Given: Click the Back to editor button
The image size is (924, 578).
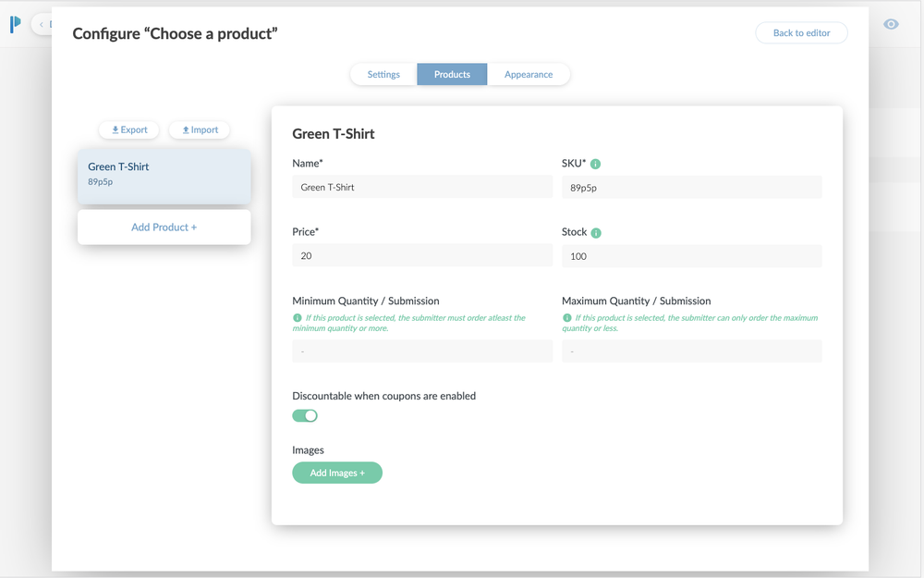Looking at the screenshot, I should click(x=800, y=32).
